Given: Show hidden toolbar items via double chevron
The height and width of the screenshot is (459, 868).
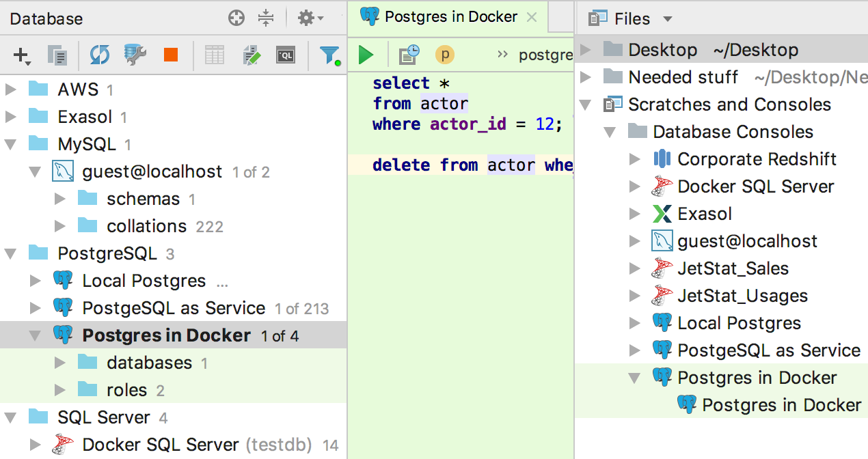Looking at the screenshot, I should pos(503,55).
